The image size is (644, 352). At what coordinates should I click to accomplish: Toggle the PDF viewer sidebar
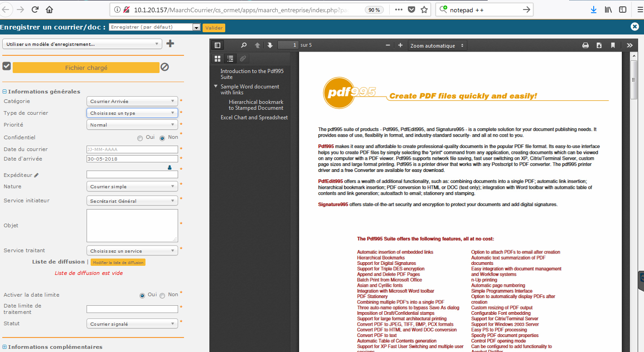pyautogui.click(x=218, y=45)
